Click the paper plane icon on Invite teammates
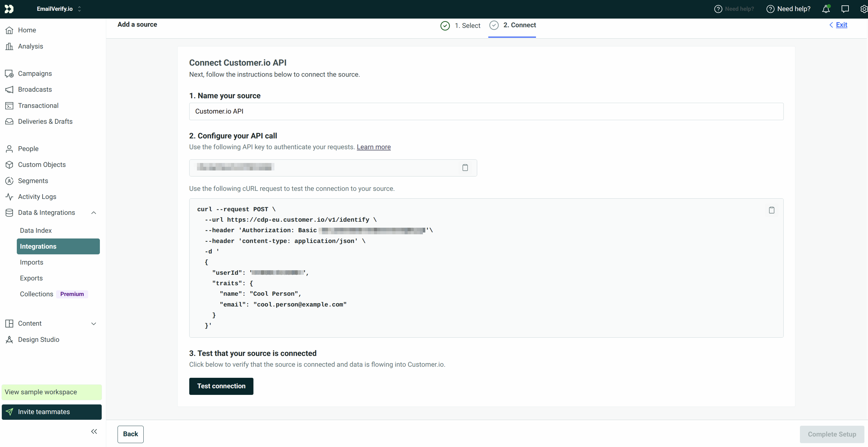868x447 pixels. 9,412
